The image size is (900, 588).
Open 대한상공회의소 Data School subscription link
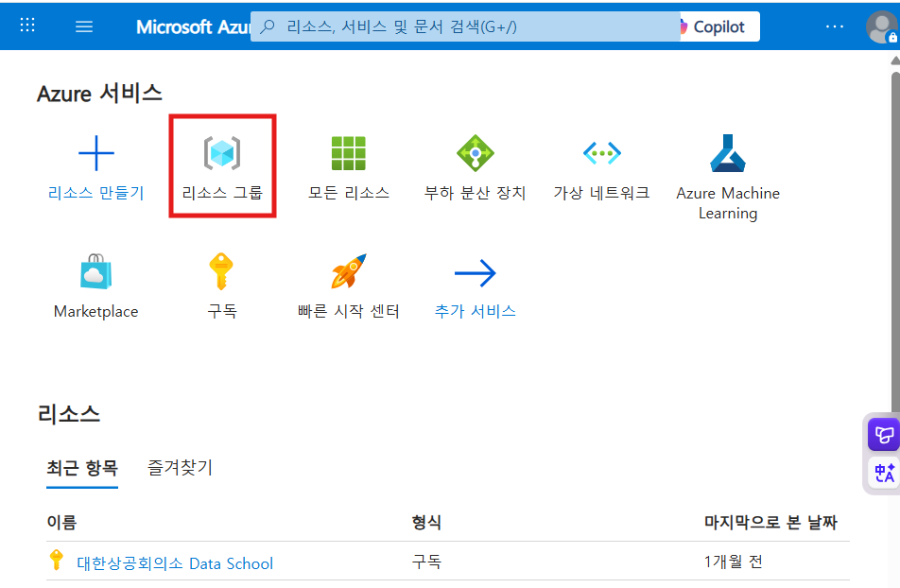(175, 563)
